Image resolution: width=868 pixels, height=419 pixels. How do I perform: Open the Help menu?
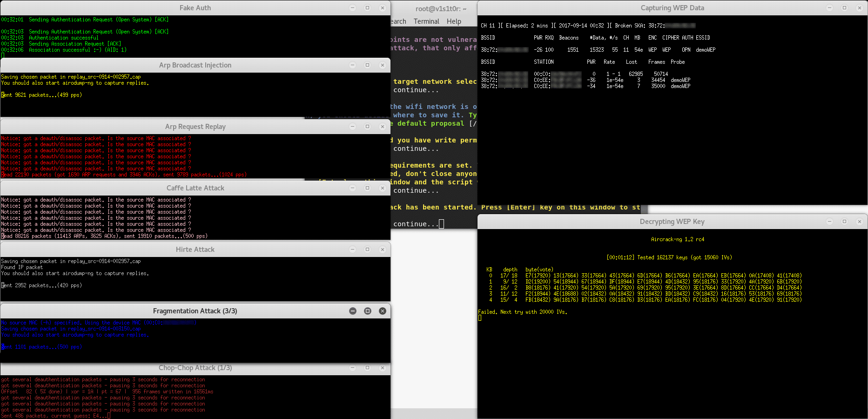454,21
